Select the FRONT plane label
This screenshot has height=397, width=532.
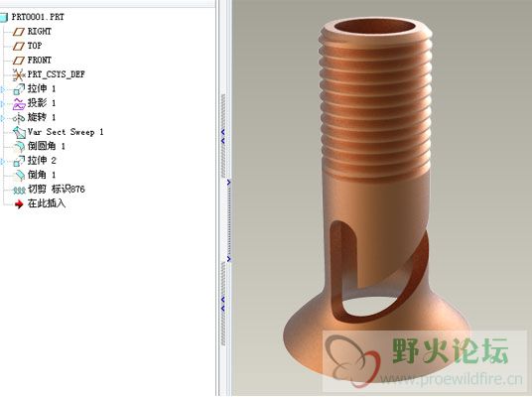click(x=40, y=61)
